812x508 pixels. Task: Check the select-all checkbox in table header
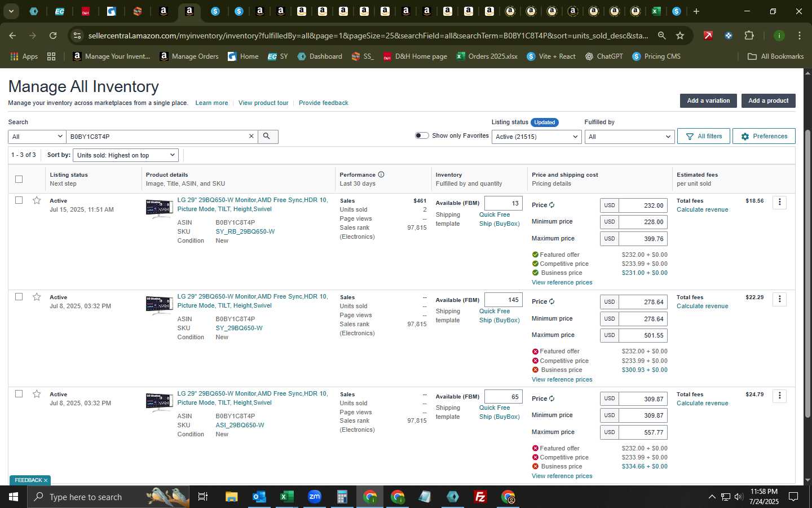point(19,179)
